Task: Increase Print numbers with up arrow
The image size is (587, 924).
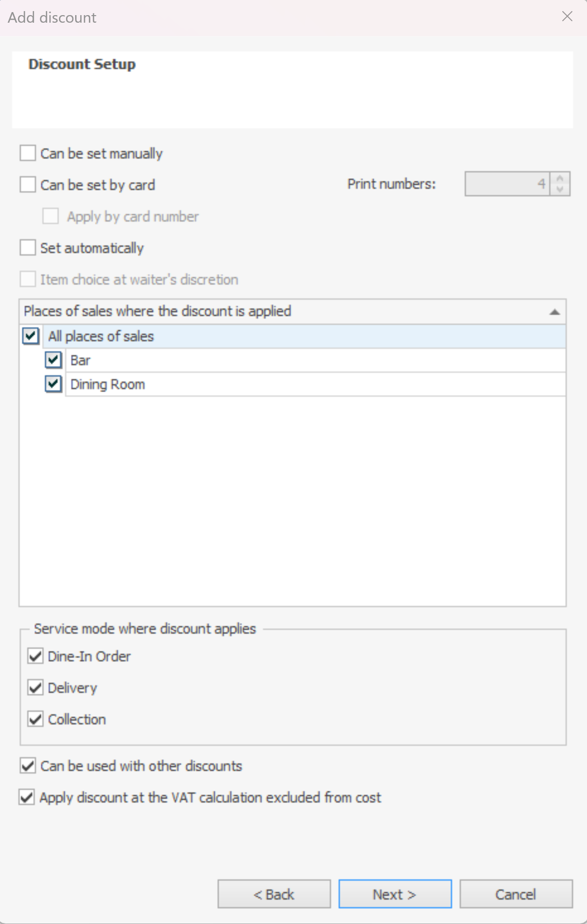Action: [x=560, y=178]
